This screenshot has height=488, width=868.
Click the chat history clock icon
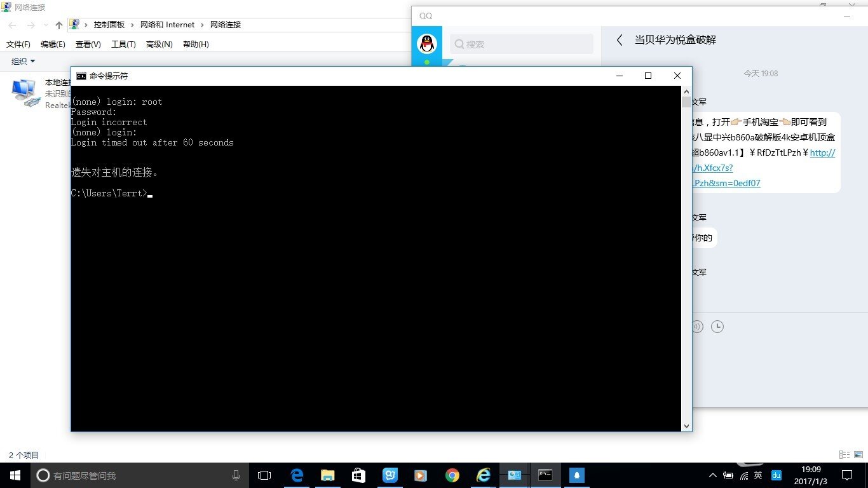click(717, 327)
